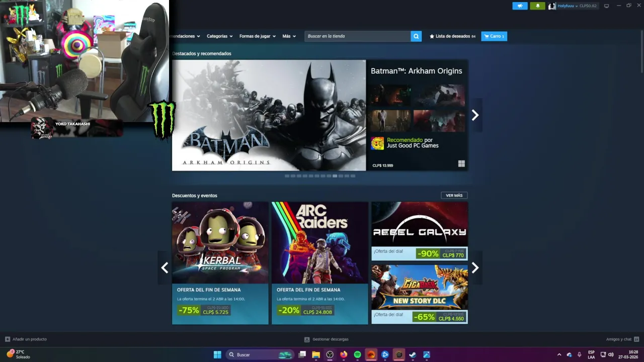
Task: Click the Gestionar descargas download icon
Action: point(307,339)
